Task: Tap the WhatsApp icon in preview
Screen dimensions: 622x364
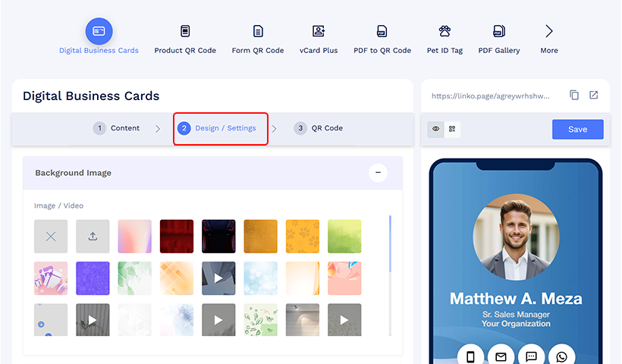Action: (562, 356)
